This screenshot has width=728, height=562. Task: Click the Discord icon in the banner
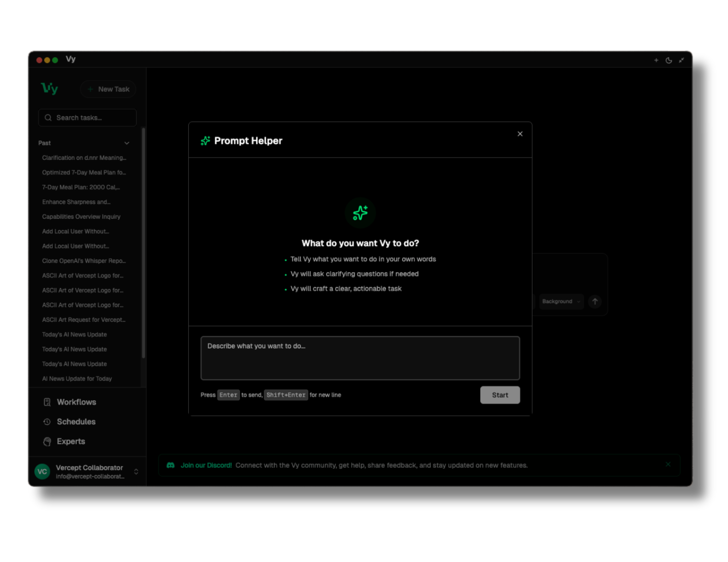(x=171, y=465)
